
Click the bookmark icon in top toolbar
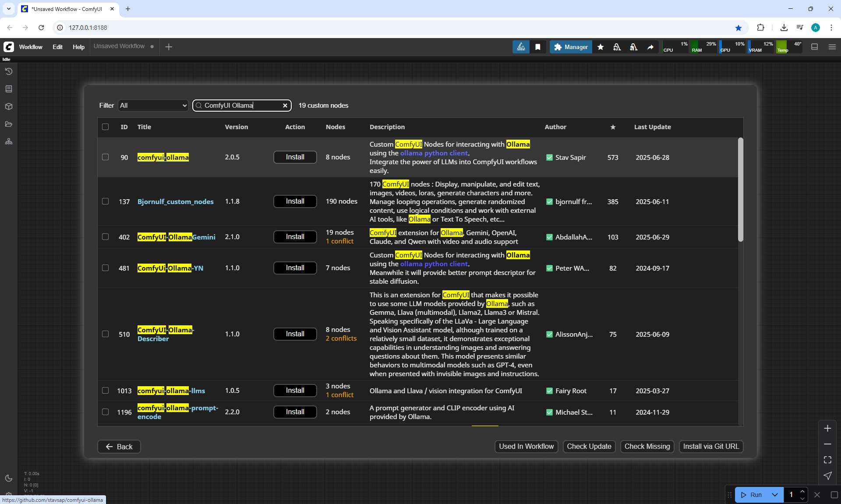(x=538, y=47)
